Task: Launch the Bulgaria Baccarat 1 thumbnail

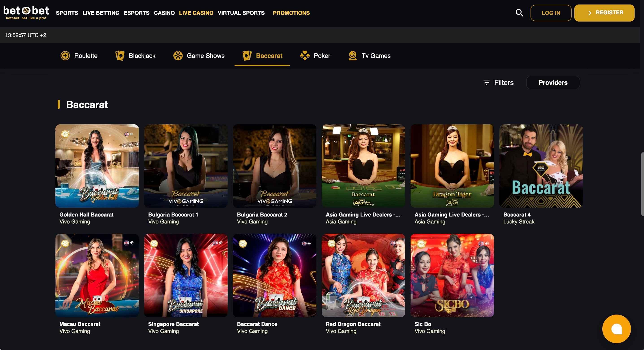Action: point(186,166)
